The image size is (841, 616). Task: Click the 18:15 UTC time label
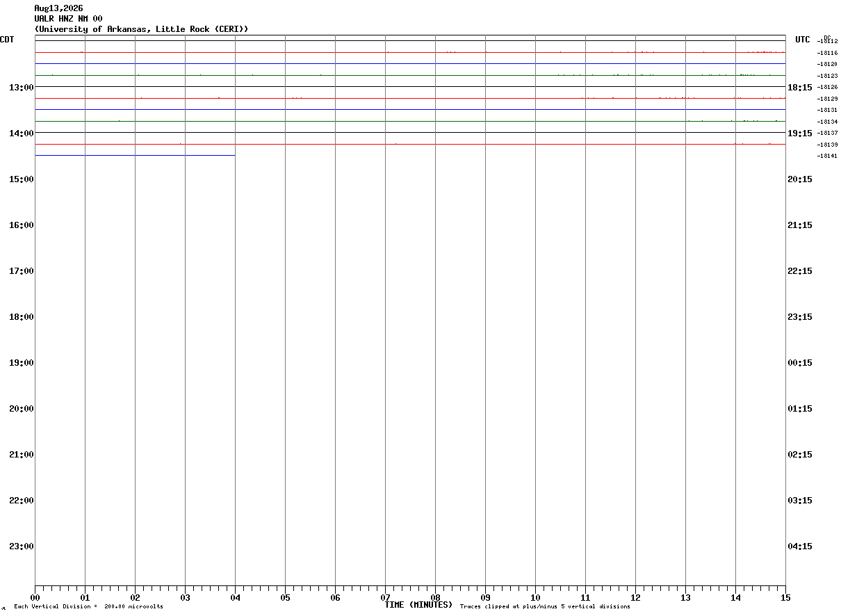[799, 87]
